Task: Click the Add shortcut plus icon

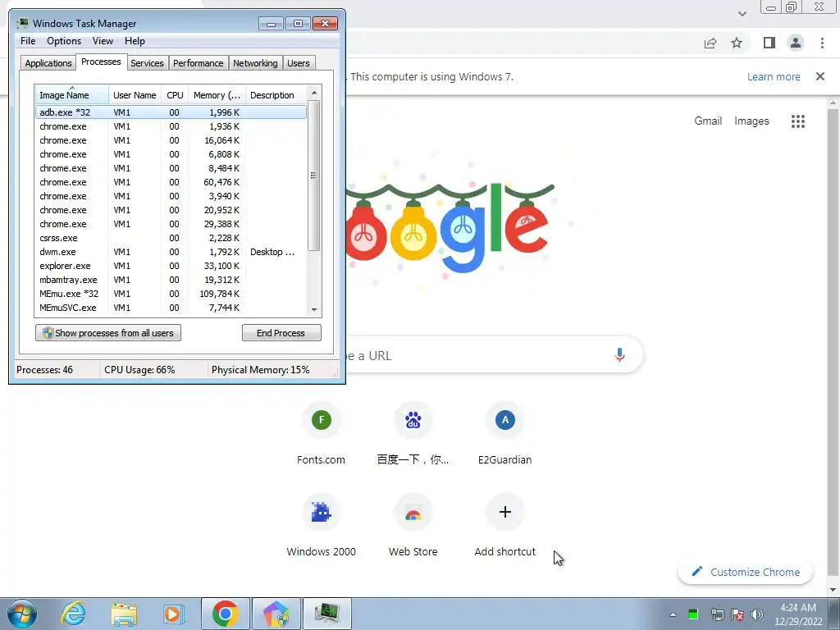Action: point(505,512)
